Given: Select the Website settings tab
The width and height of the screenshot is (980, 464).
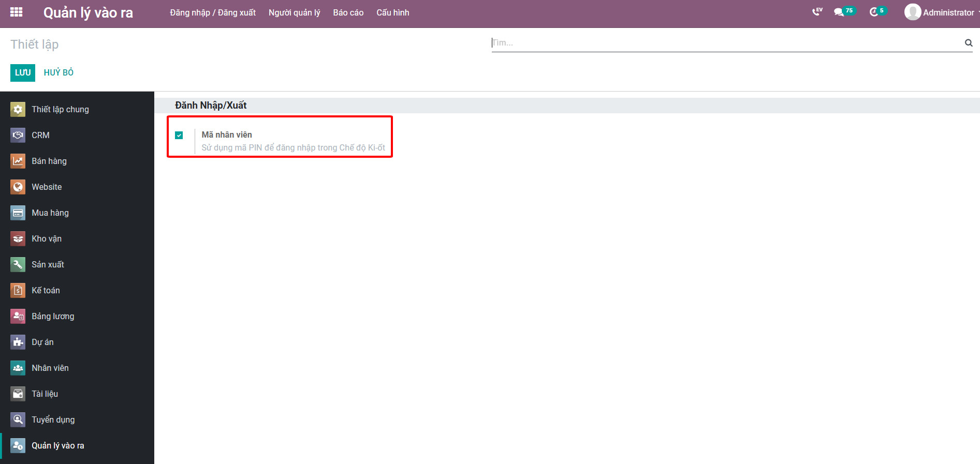Looking at the screenshot, I should pos(77,187).
